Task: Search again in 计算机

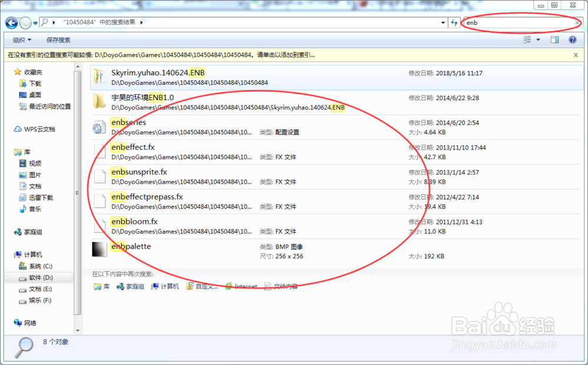Action: click(x=165, y=287)
